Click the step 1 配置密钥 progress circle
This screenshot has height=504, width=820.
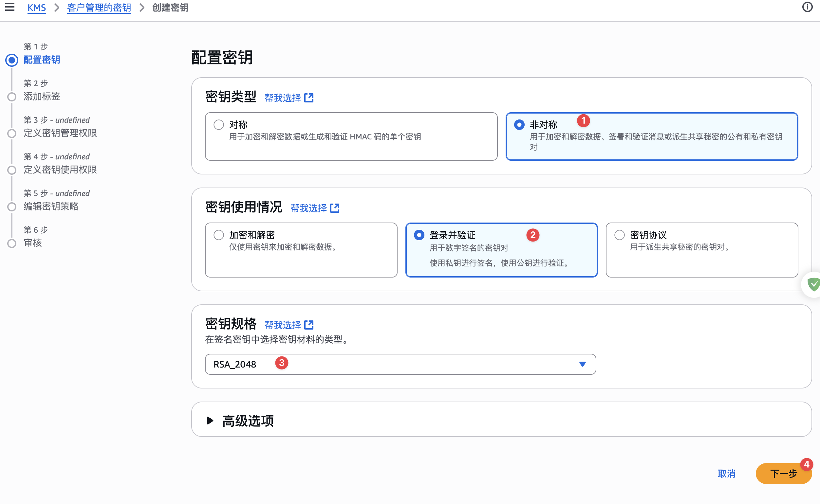[x=12, y=60]
